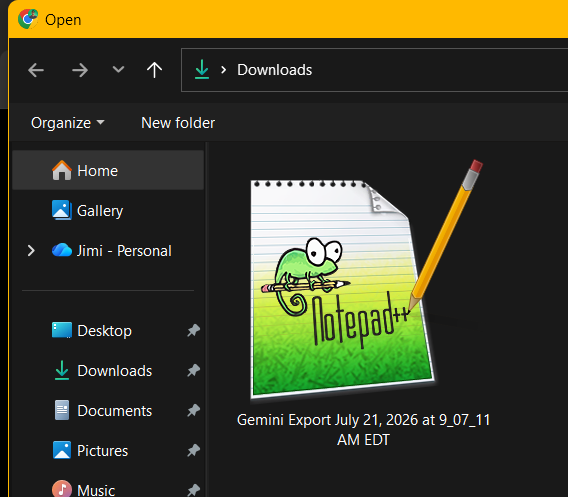Screen dimensions: 568x497
Task: Click the Gallery picture icon
Action: click(x=62, y=210)
